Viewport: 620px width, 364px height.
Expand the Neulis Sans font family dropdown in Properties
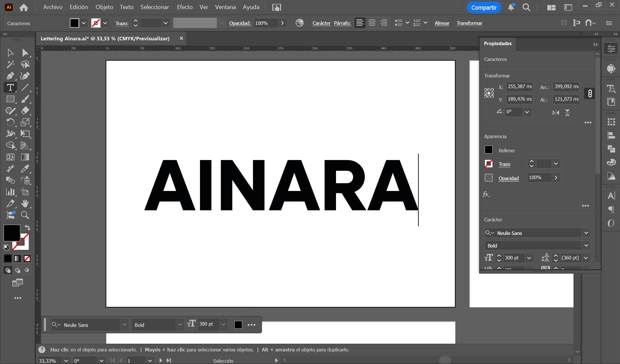tap(586, 233)
